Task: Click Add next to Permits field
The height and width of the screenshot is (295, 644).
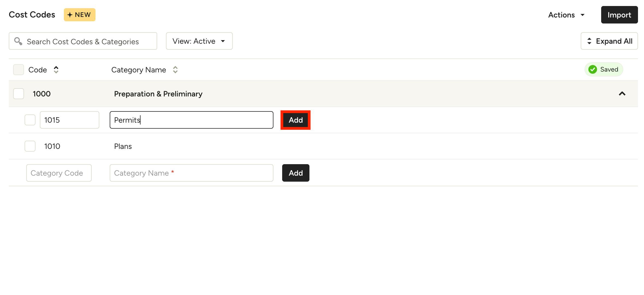Action: pyautogui.click(x=296, y=120)
